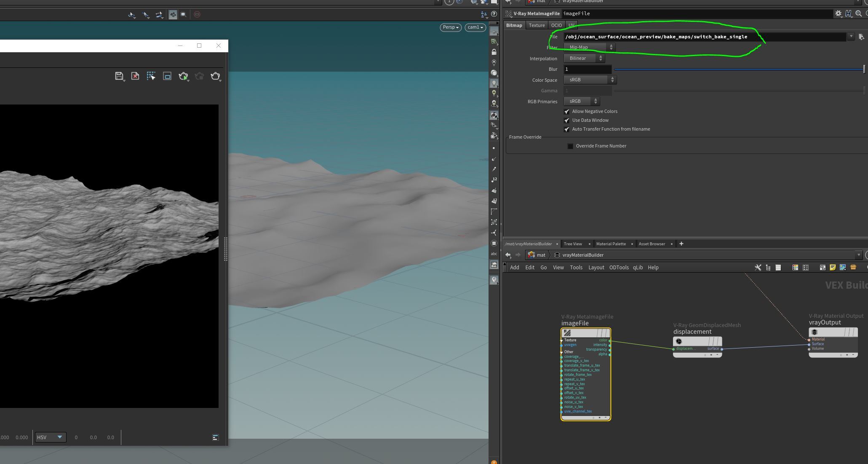This screenshot has height=464, width=868.
Task: Click the H Houdini help icon in the parameter header
Action: [849, 13]
